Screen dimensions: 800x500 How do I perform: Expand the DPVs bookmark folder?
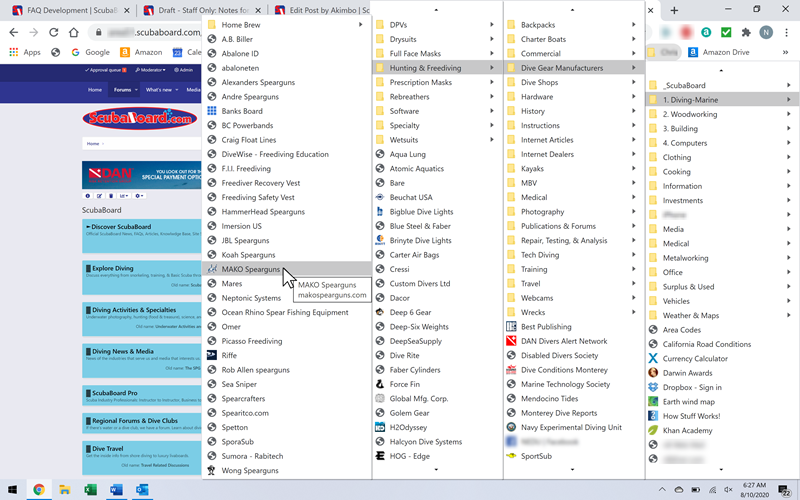(437, 24)
